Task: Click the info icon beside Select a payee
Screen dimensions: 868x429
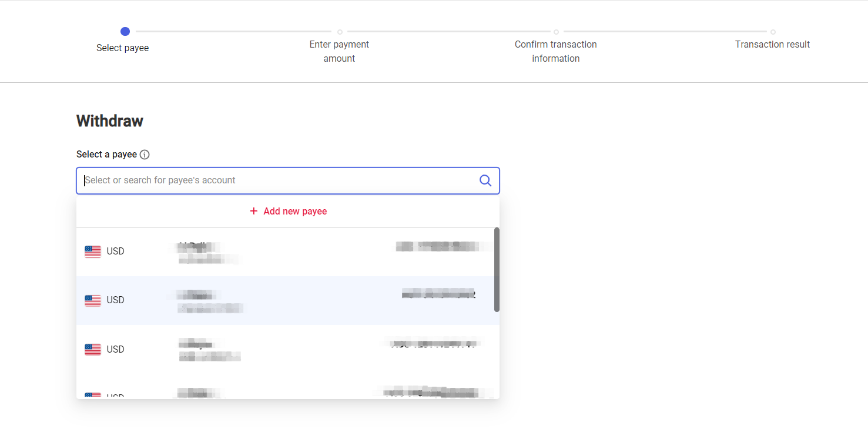Action: [x=145, y=155]
